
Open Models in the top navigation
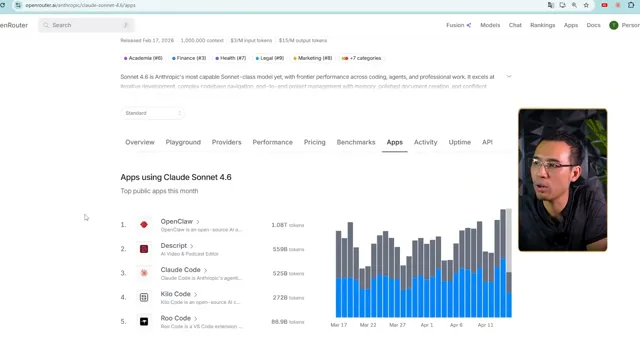(x=490, y=25)
